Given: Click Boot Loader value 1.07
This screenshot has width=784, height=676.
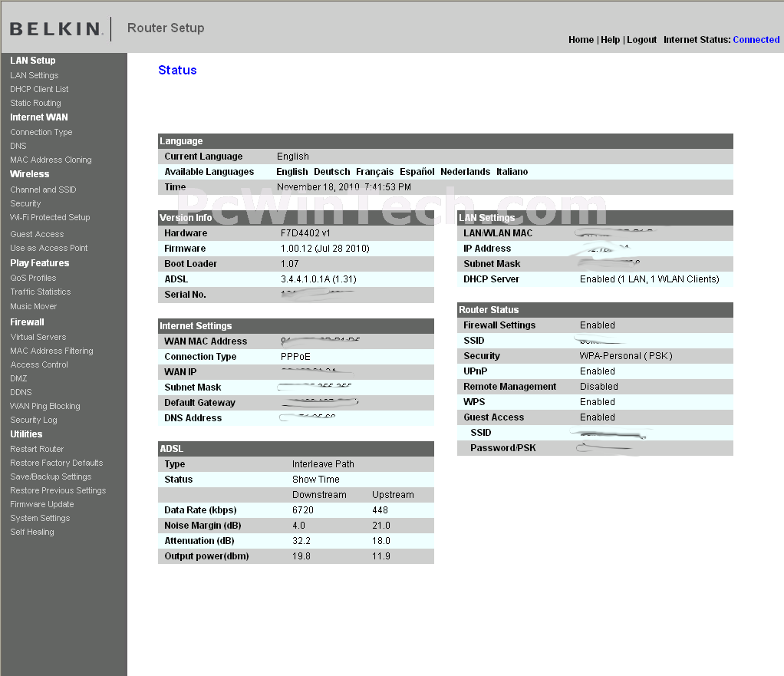Looking at the screenshot, I should [289, 264].
